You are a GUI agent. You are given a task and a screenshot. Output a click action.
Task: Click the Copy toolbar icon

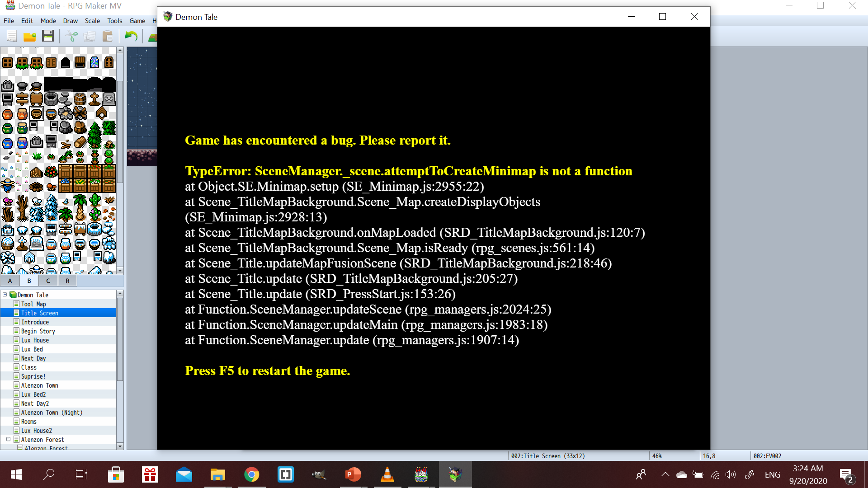tap(90, 36)
